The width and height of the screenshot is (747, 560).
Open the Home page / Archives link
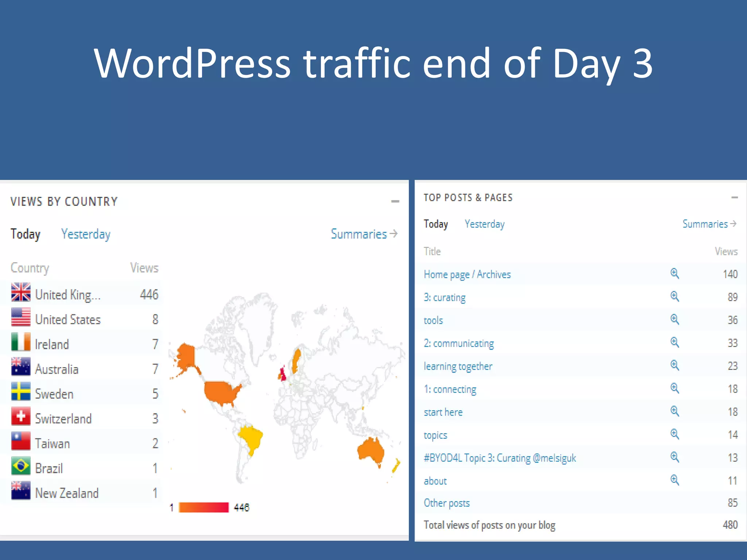[x=467, y=275]
